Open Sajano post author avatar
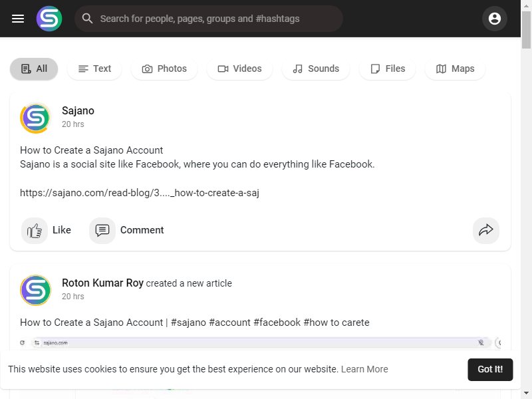Image resolution: width=532 pixels, height=399 pixels. (x=35, y=118)
